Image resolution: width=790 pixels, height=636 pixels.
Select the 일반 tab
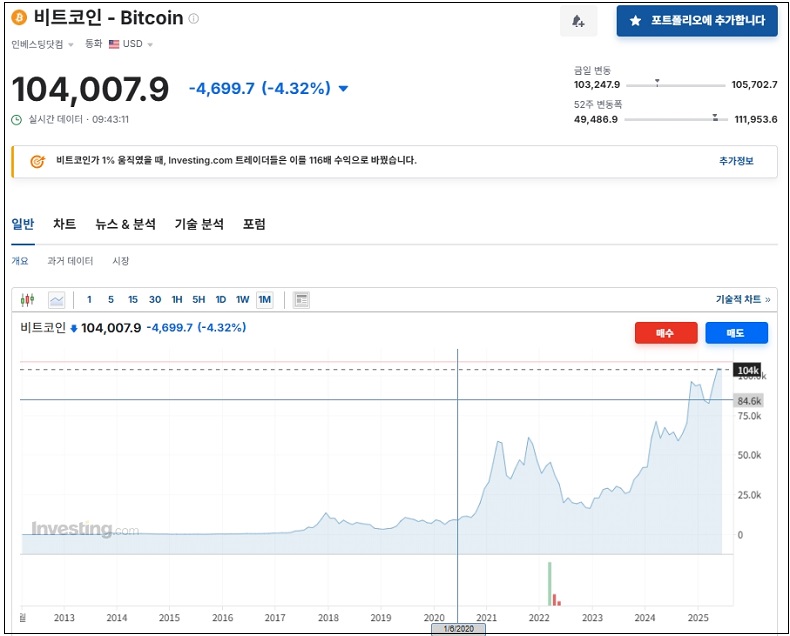(x=23, y=224)
